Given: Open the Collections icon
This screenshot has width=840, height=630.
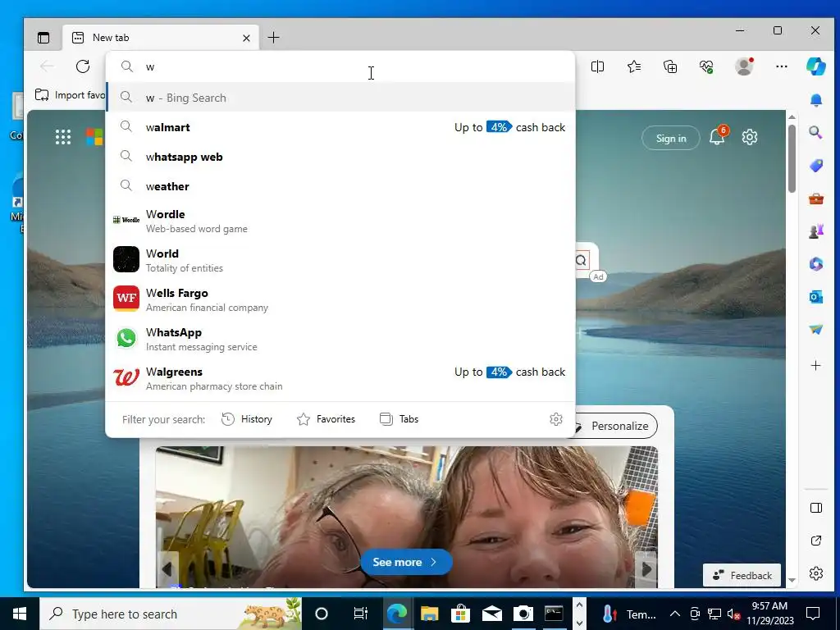Looking at the screenshot, I should click(x=670, y=66).
